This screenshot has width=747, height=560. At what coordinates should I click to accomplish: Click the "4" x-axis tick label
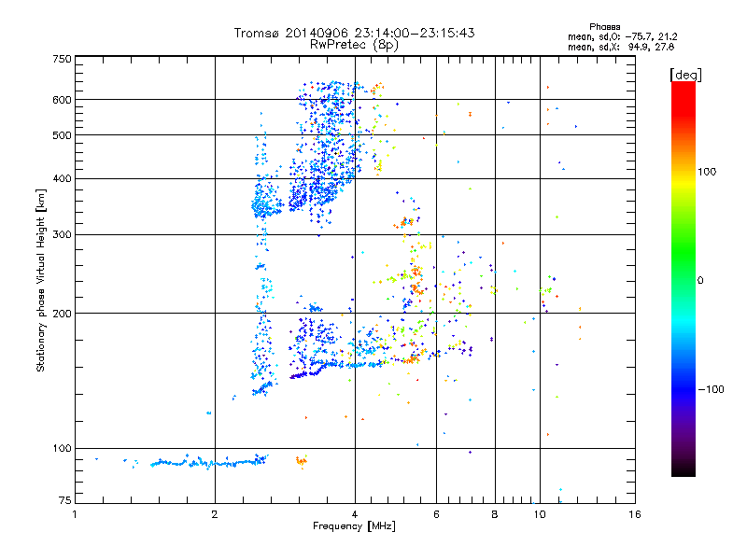(355, 514)
